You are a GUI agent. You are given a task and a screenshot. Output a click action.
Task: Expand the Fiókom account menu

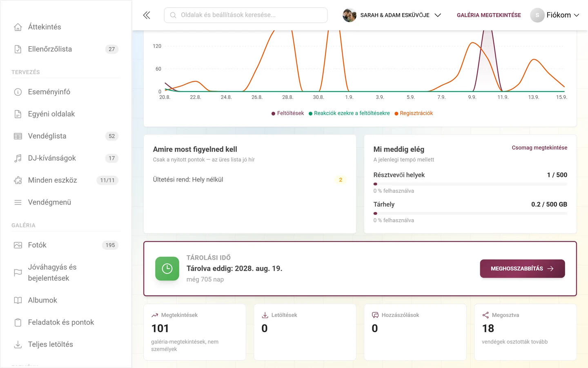[x=555, y=15]
